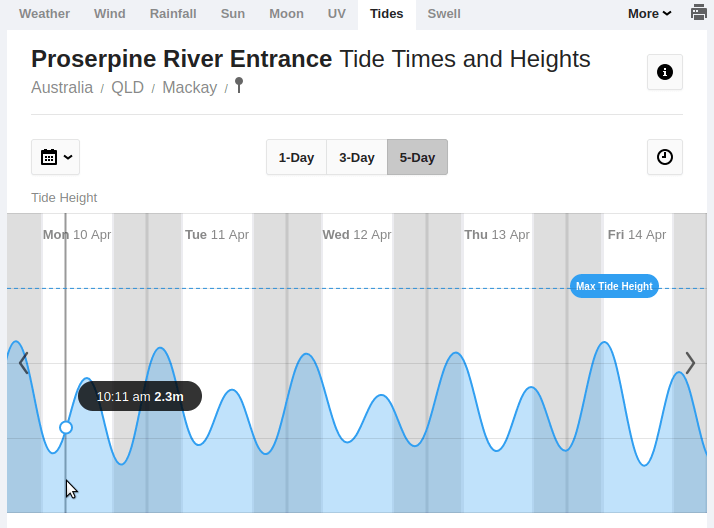714x528 pixels.
Task: Open the info button
Action: point(665,72)
